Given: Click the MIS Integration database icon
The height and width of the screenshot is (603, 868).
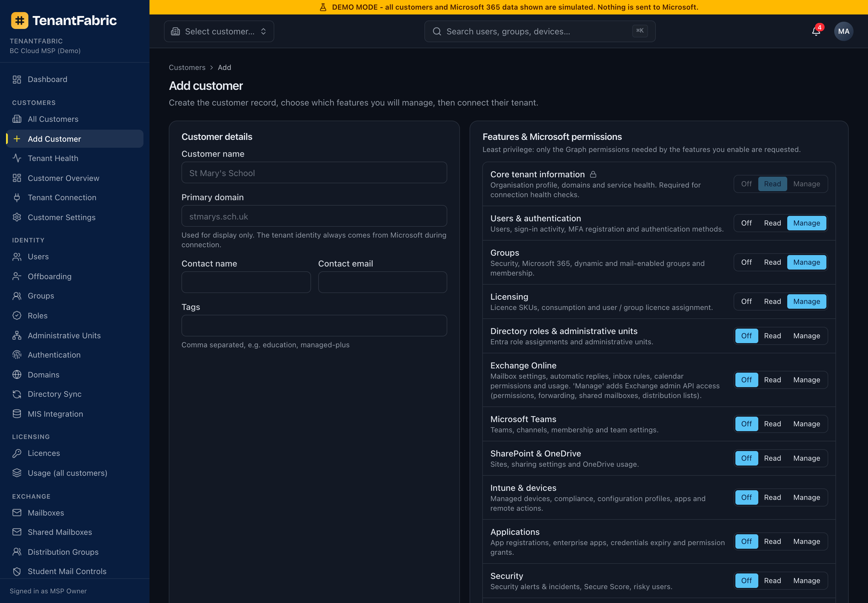Looking at the screenshot, I should tap(17, 414).
